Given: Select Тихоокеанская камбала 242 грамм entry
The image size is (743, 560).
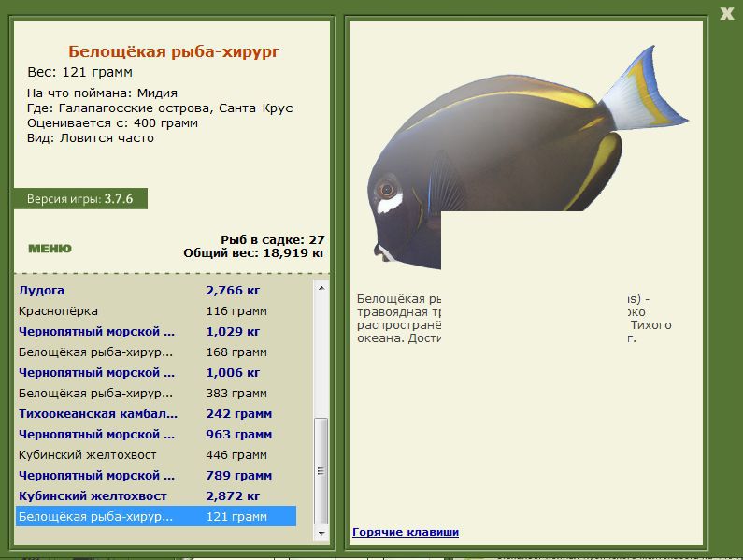Looking at the screenshot, I should tap(156, 413).
